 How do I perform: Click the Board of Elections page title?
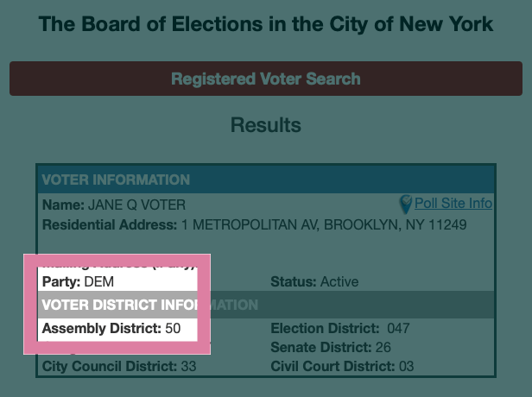[266, 24]
